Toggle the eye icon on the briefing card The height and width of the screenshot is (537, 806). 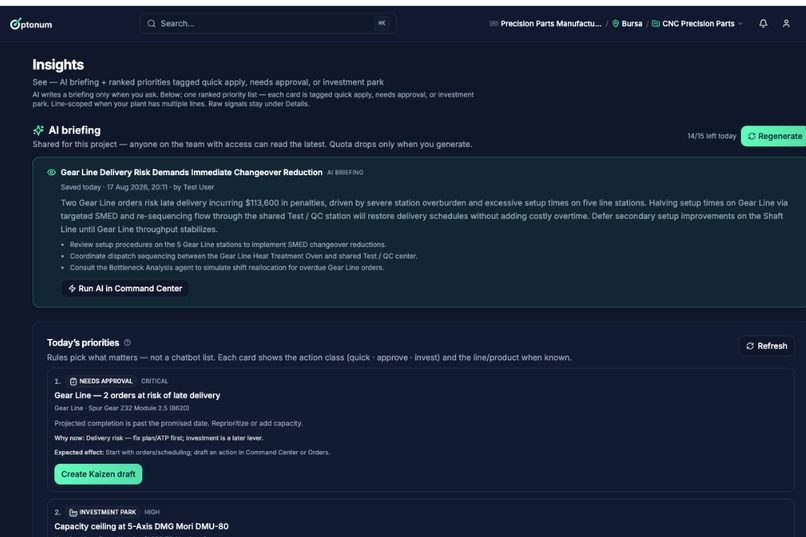51,172
